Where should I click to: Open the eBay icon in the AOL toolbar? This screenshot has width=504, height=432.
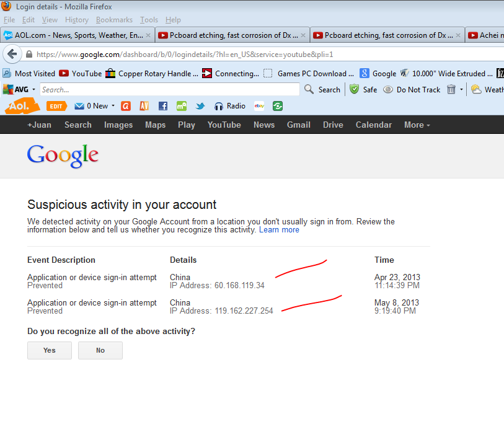pyautogui.click(x=259, y=106)
